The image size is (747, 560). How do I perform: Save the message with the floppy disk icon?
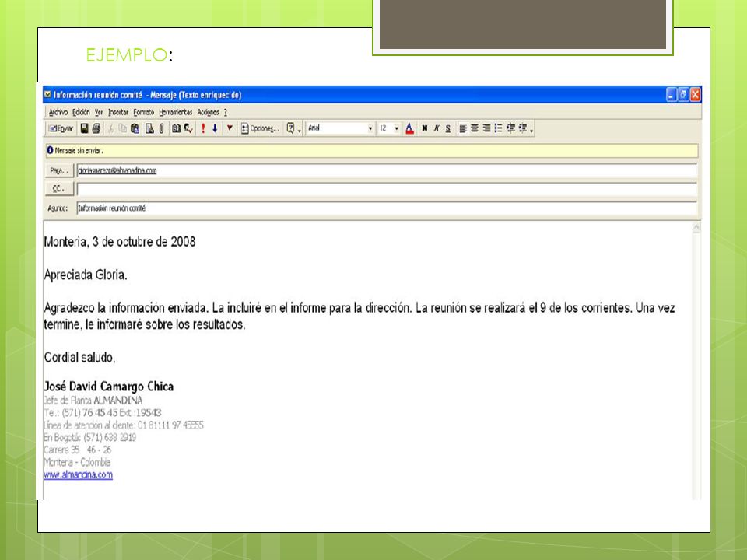[x=84, y=128]
